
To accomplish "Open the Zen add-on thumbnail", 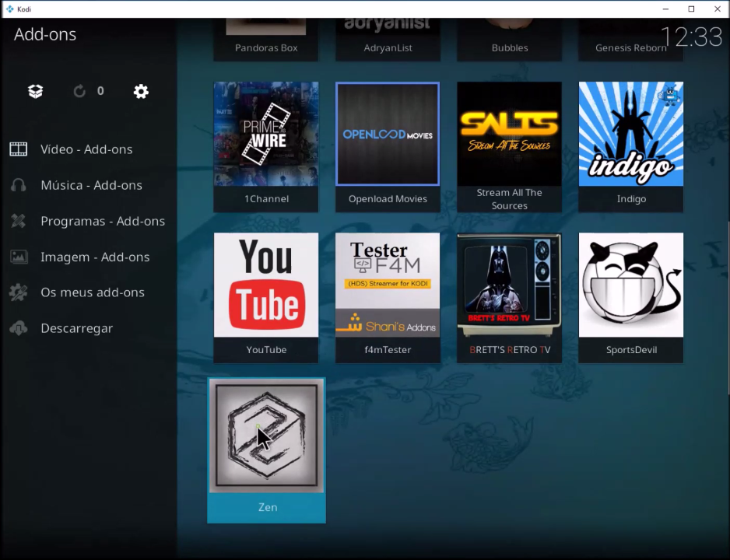I will pyautogui.click(x=266, y=436).
